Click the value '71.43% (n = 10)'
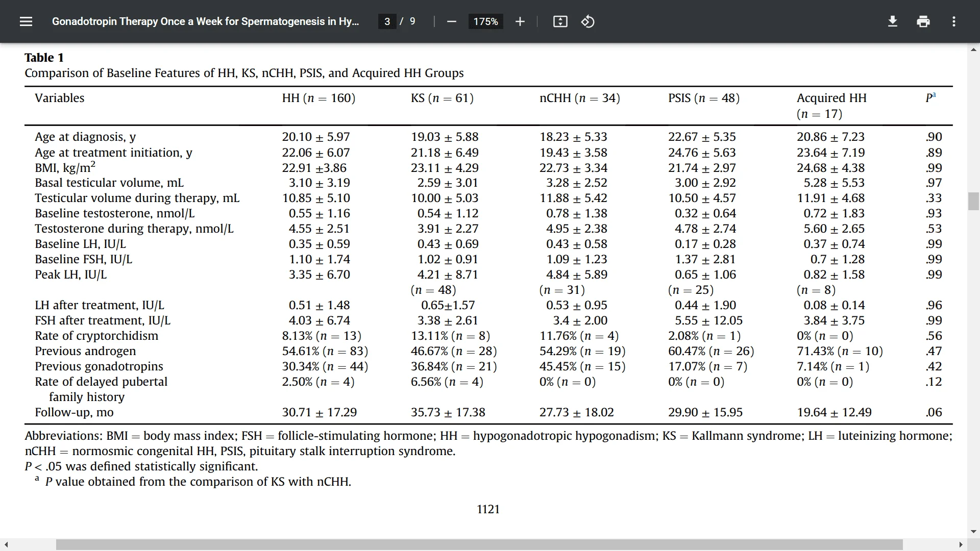 click(840, 351)
